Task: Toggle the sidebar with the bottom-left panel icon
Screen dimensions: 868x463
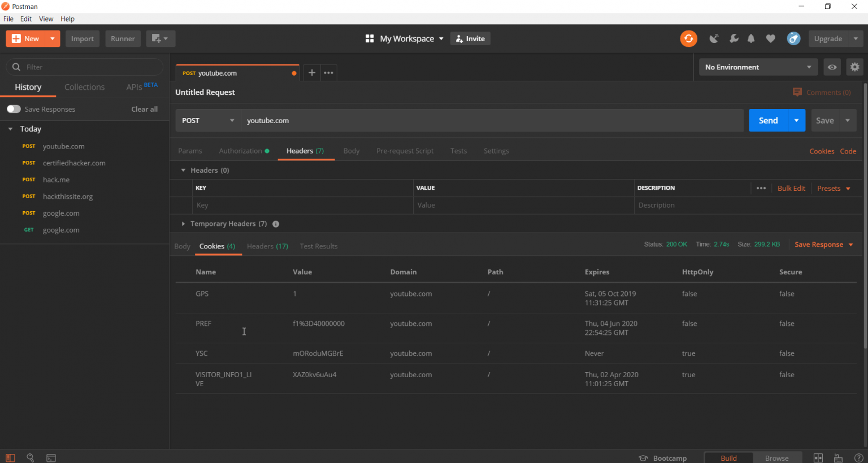Action: [x=11, y=458]
